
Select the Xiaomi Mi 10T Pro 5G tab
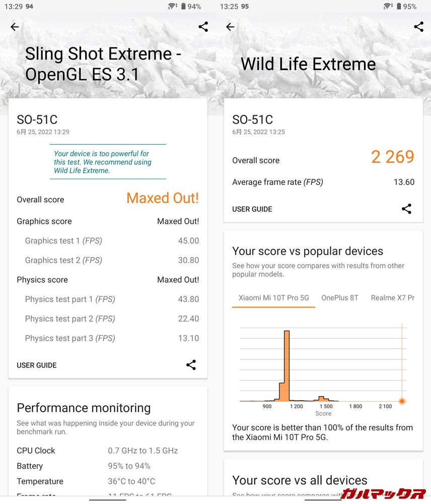coord(274,298)
